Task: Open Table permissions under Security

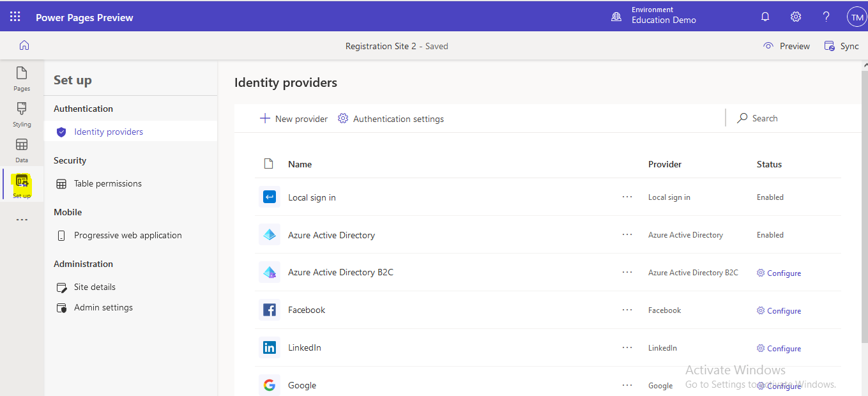Action: [x=108, y=183]
